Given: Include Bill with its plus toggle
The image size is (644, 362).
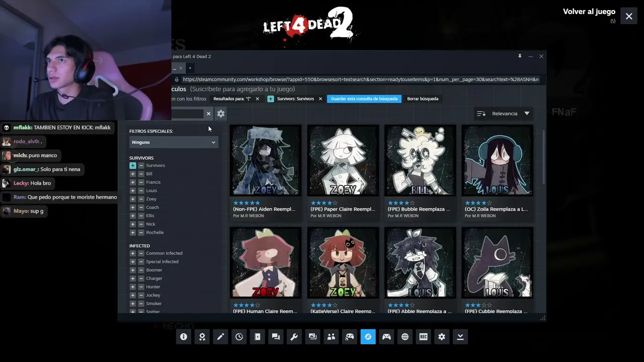Looking at the screenshot, I should 133,174.
